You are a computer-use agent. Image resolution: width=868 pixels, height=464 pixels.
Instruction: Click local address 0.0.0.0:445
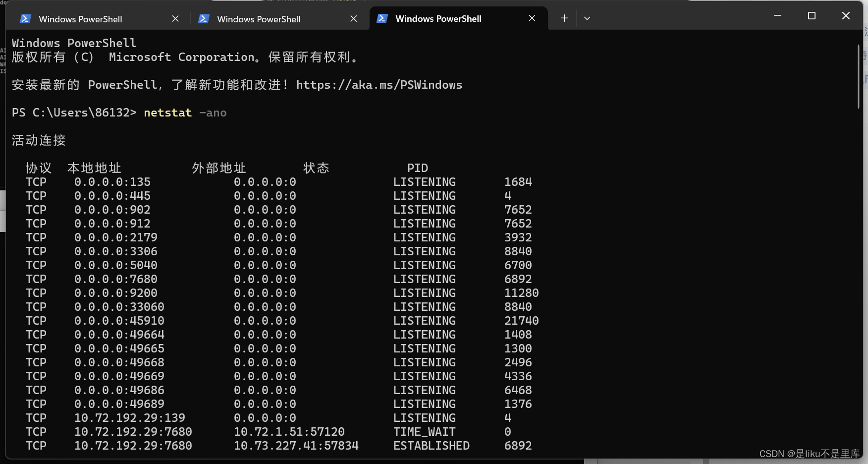(112, 196)
